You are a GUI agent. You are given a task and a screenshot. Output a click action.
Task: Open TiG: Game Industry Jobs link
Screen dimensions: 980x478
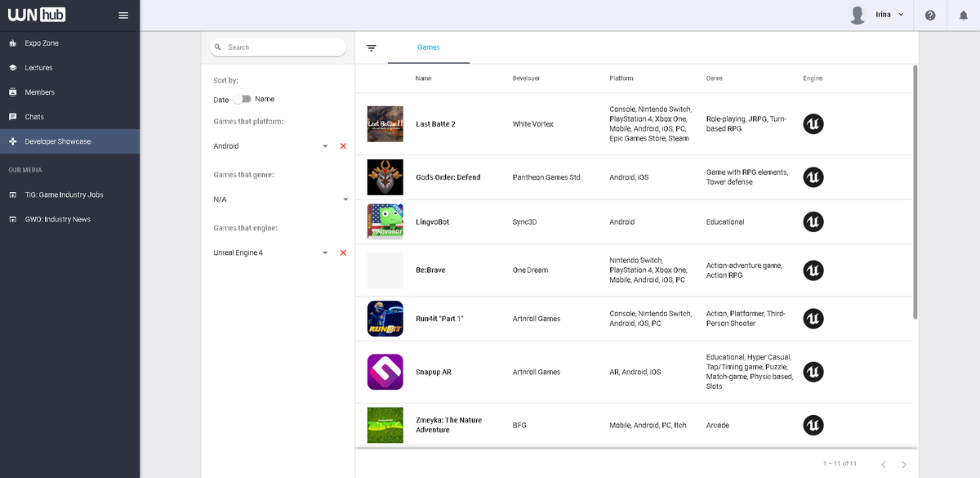click(64, 195)
